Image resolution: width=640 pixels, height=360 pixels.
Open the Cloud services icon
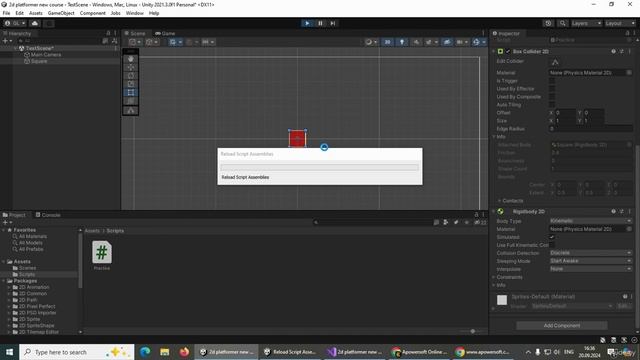pos(35,23)
